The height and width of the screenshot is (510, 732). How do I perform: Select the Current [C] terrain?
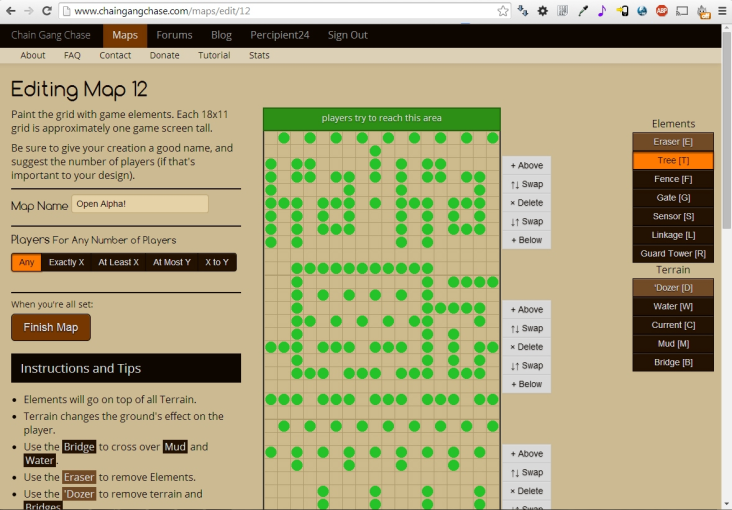pyautogui.click(x=673, y=325)
